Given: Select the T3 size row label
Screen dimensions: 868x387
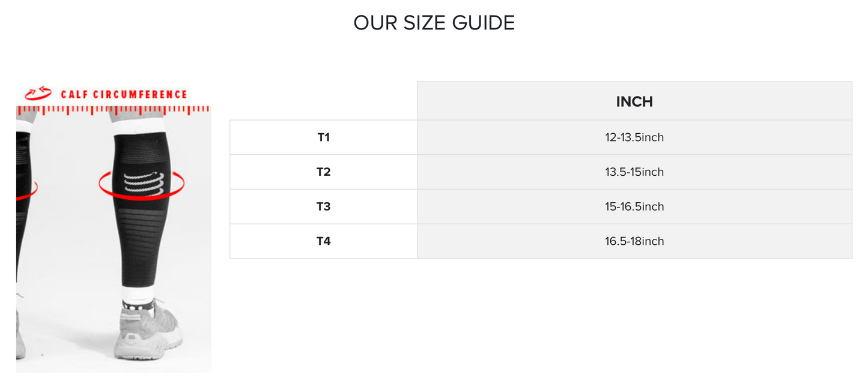Looking at the screenshot, I should point(324,206).
